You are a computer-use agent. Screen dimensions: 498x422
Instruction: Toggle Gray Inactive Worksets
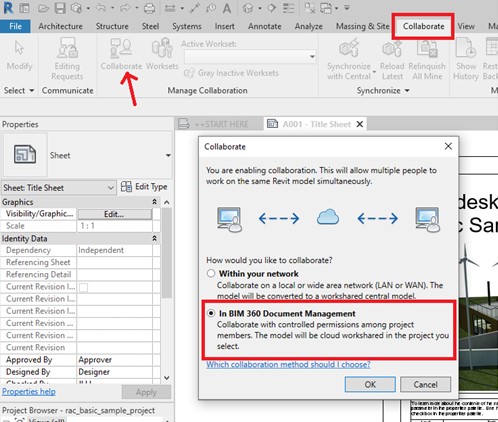pos(231,73)
